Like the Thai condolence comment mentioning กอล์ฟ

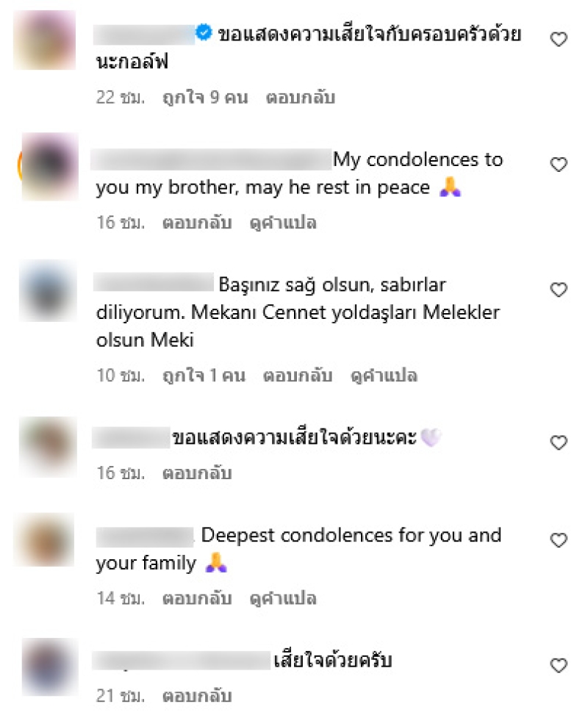[x=559, y=40]
